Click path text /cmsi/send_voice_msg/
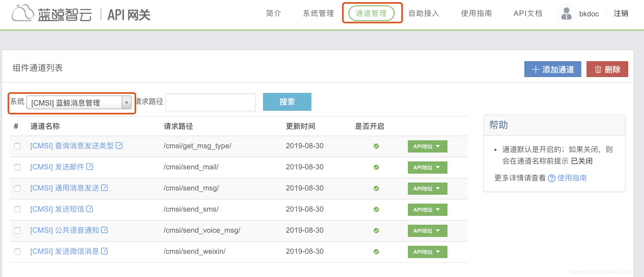This screenshot has width=644, height=277. 202,230
